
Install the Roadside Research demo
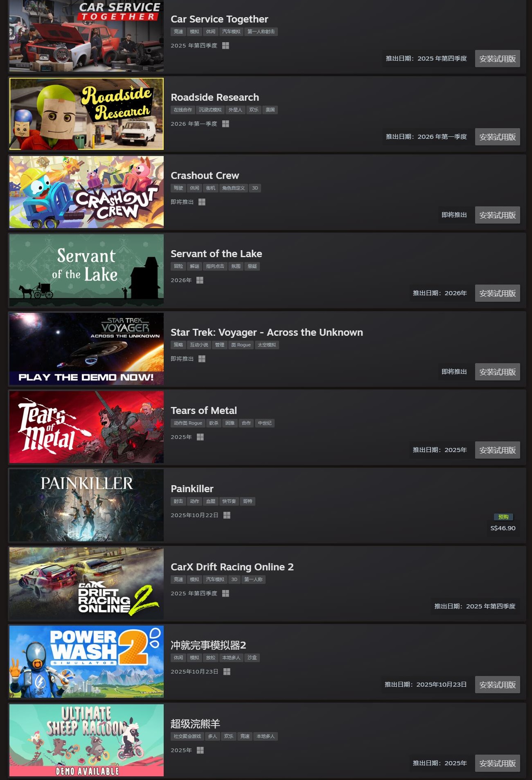click(x=497, y=137)
